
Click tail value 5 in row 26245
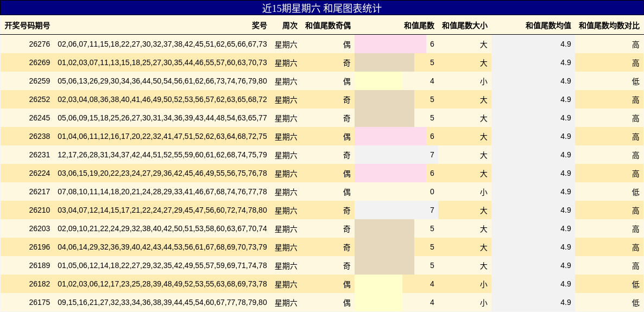point(432,118)
